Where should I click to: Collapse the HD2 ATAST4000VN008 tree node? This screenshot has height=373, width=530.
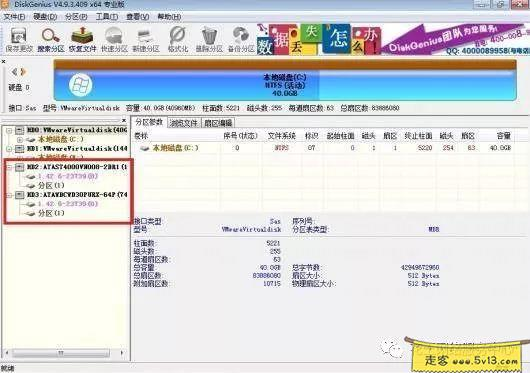9,167
